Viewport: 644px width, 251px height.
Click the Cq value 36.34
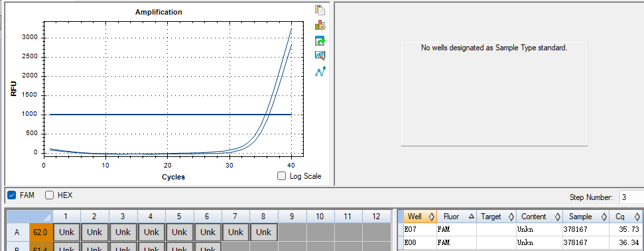click(626, 242)
